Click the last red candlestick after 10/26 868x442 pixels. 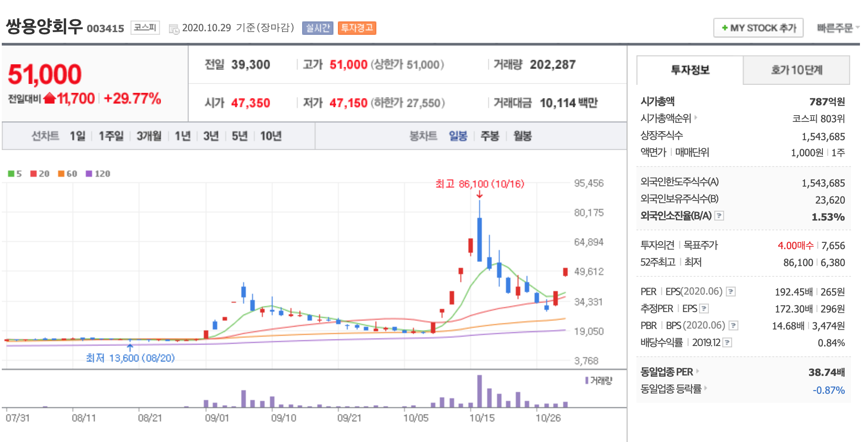coord(565,272)
